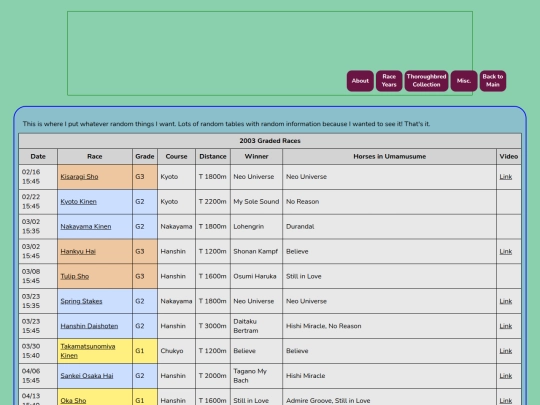Screen dimensions: 540x405
Task: Open the Misc. nav button
Action: [x=464, y=81]
